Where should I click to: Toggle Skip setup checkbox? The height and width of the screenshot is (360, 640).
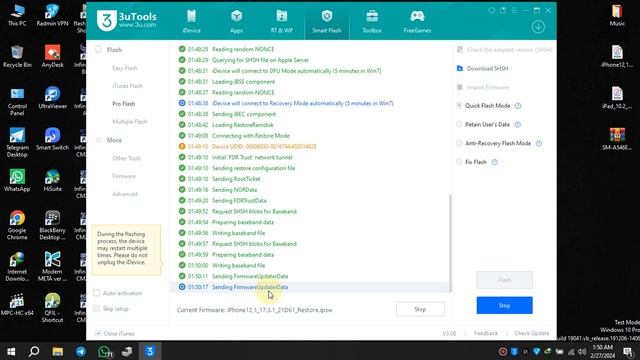97,309
